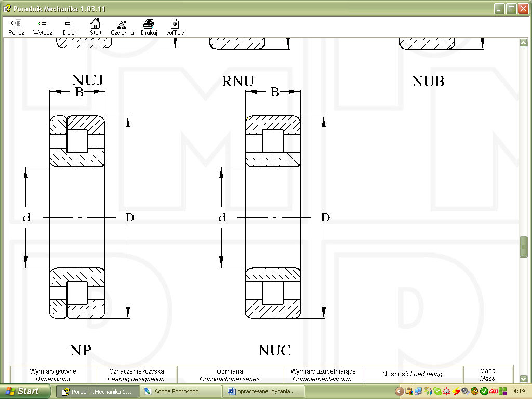Go forward with the Dalej arrow
The image size is (532, 399).
point(69,27)
